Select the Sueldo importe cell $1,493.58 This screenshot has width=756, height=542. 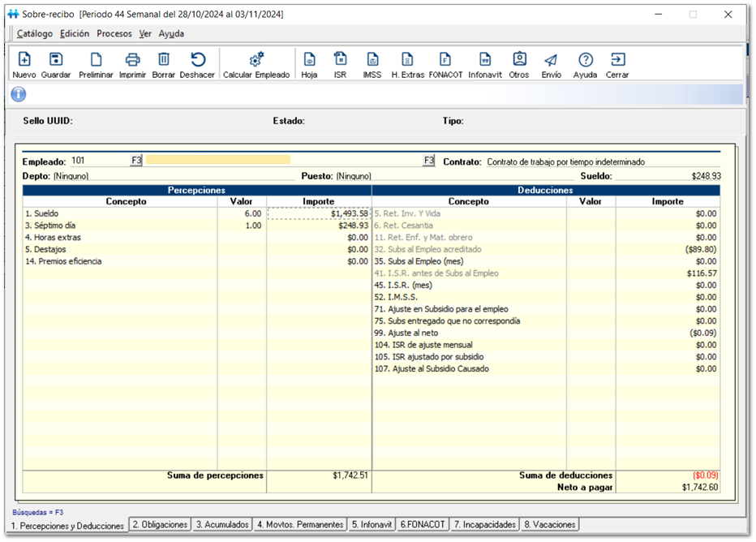click(319, 213)
